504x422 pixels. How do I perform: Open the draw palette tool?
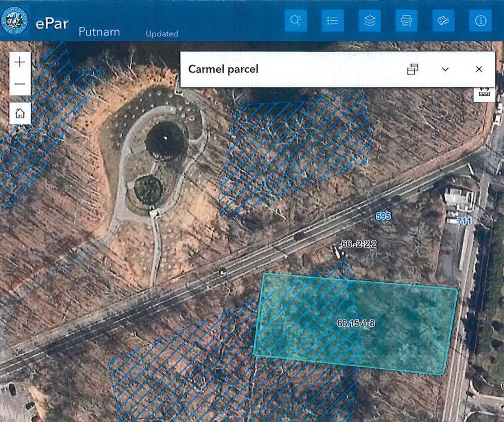[x=444, y=21]
